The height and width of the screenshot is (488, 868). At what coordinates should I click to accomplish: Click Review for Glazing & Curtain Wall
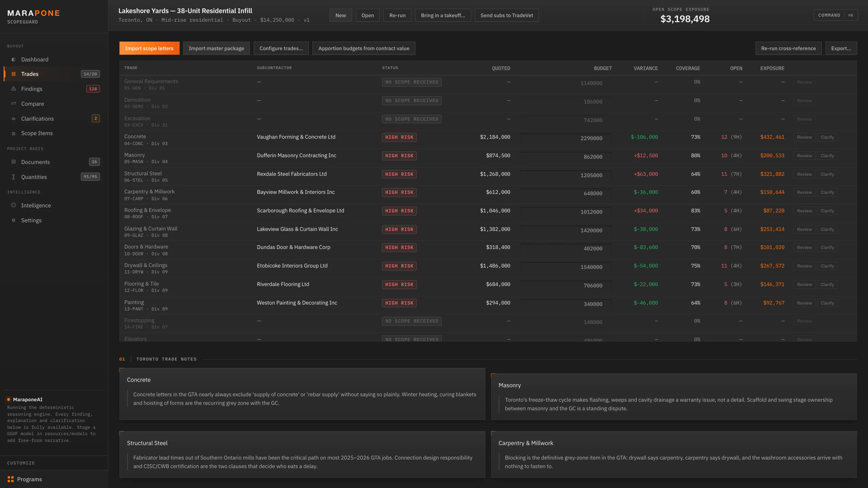point(804,229)
